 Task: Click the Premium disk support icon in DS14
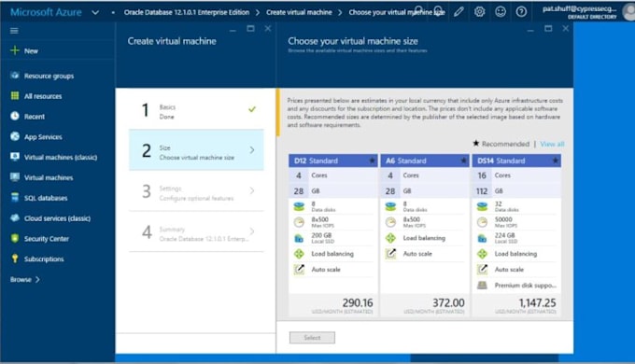tap(482, 285)
